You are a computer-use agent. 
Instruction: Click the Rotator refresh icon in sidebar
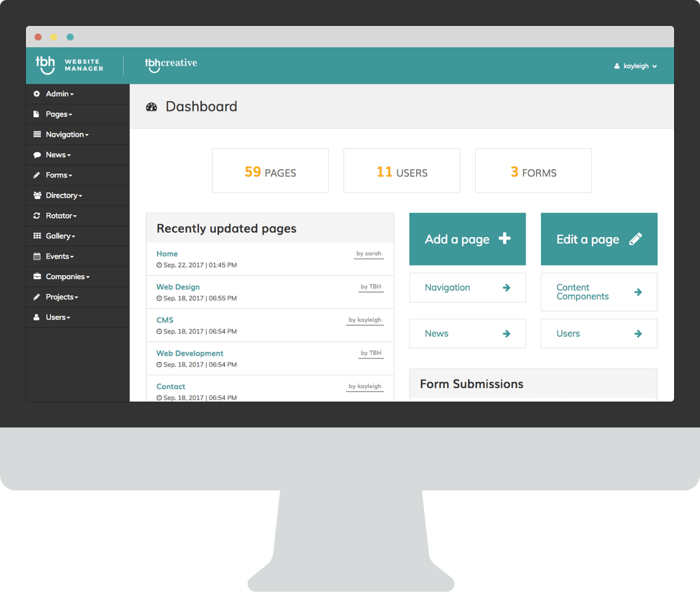[37, 216]
